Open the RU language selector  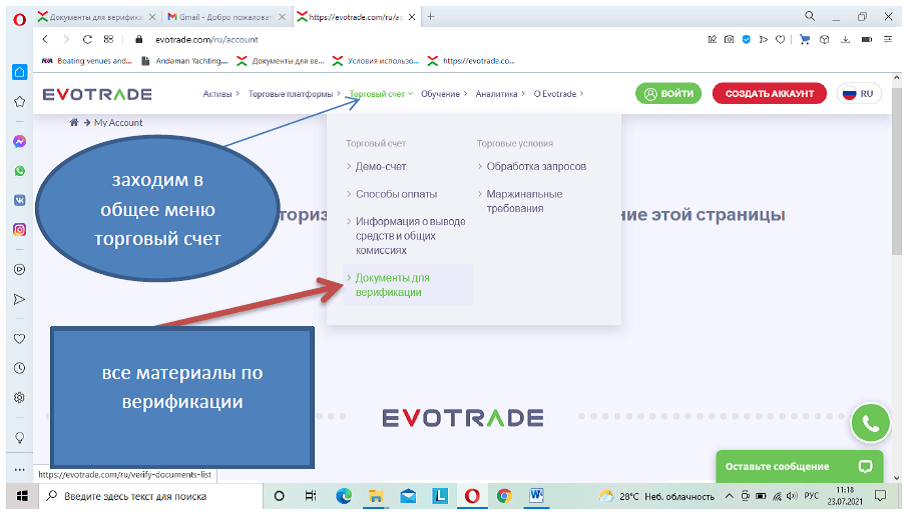click(859, 94)
